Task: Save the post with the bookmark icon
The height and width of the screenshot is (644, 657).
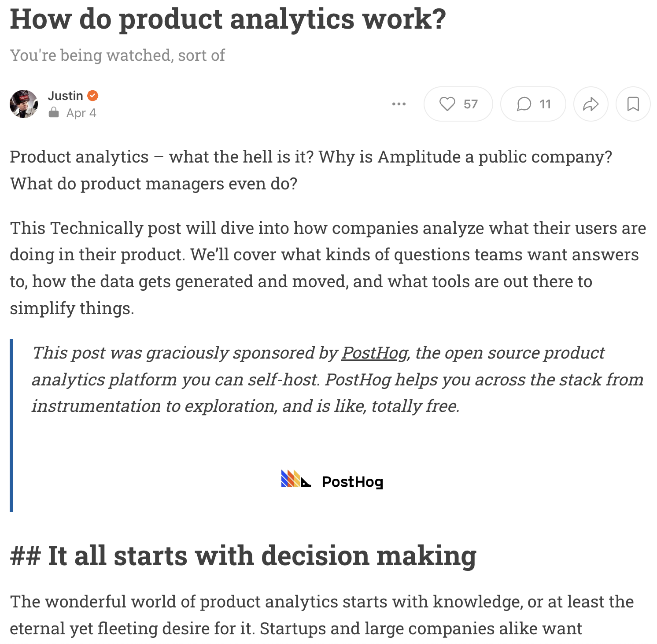Action: pyautogui.click(x=633, y=104)
